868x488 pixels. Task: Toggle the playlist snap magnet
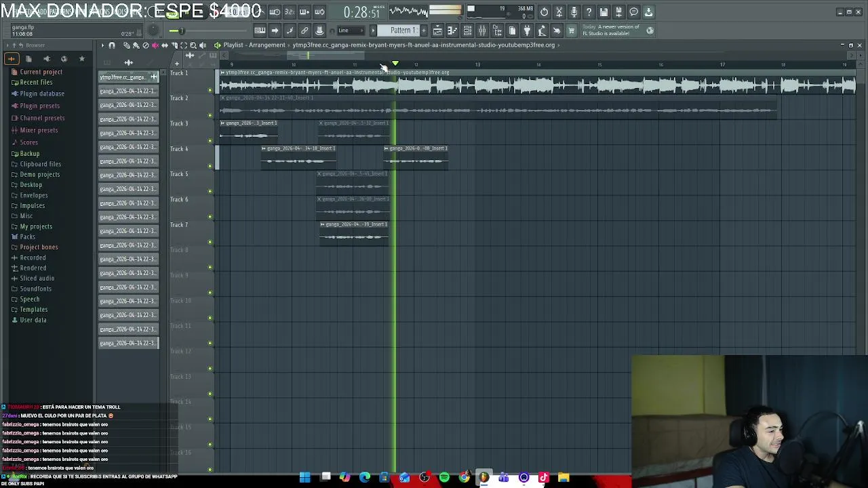(x=112, y=45)
